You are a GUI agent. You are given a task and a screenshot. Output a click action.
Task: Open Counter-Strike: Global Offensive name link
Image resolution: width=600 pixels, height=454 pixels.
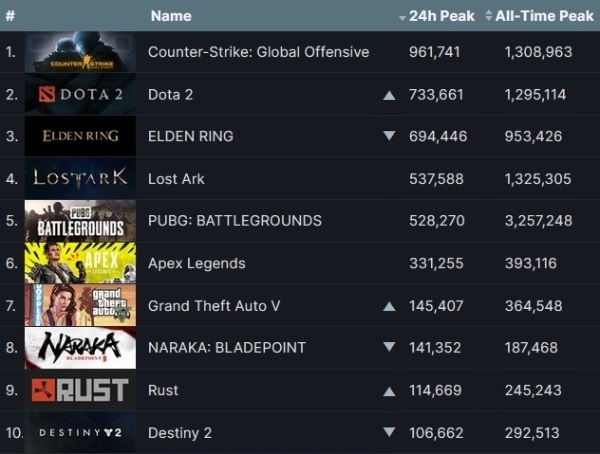click(258, 52)
